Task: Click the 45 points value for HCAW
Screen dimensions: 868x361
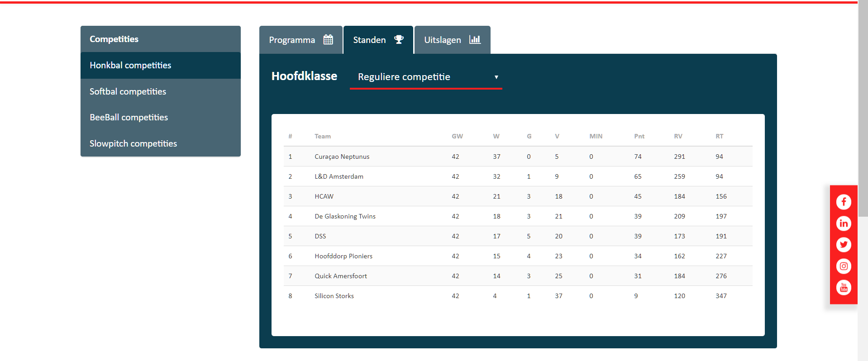Action: (638, 196)
